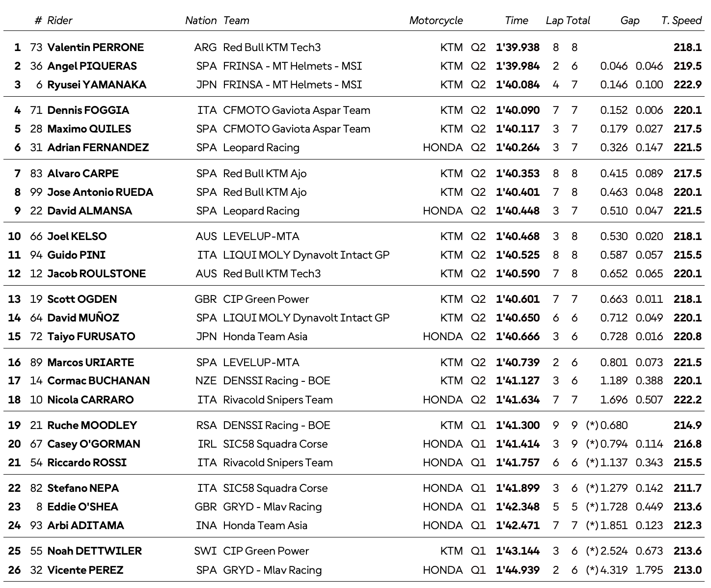Click the Team column header
The image size is (711, 588).
236,21
